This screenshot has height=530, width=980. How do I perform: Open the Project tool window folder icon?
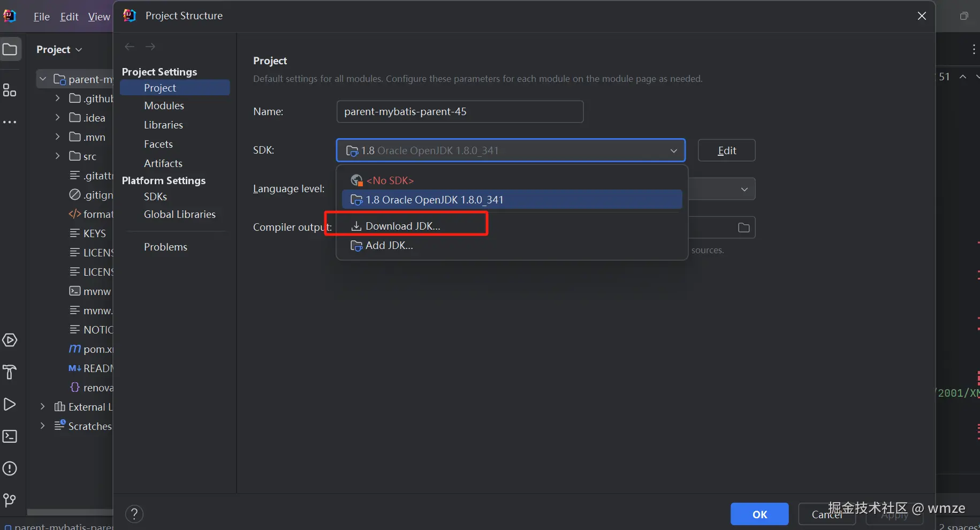coord(10,50)
